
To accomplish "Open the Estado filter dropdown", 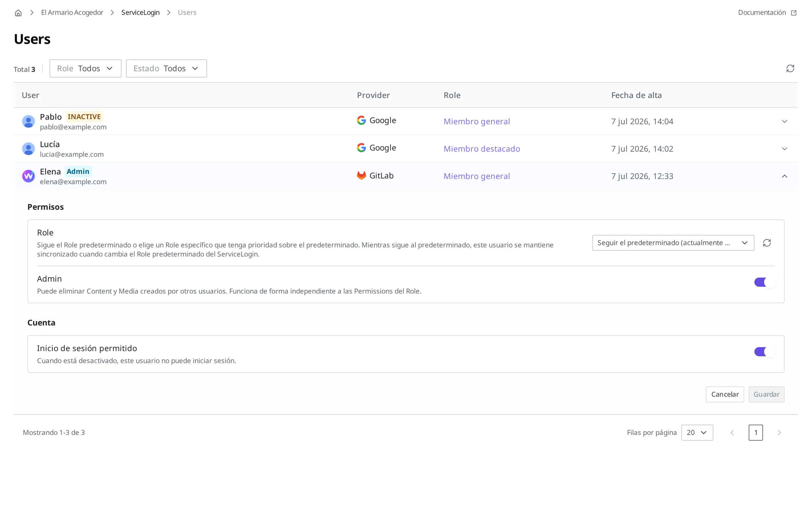I will tap(166, 68).
